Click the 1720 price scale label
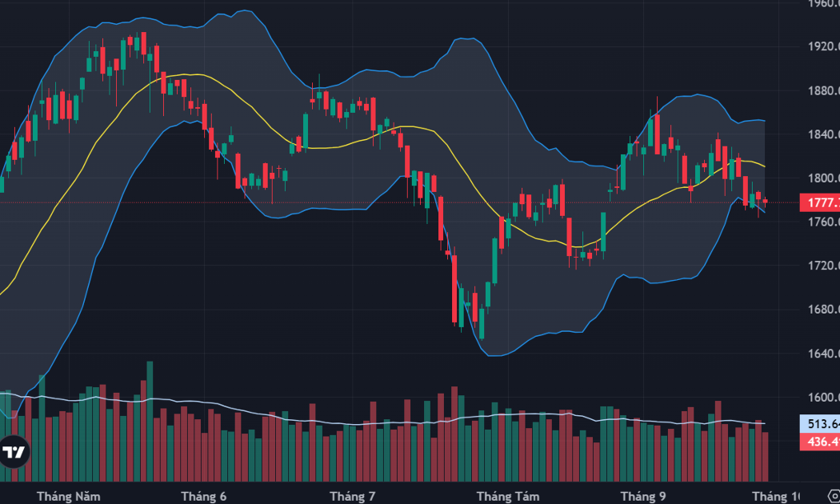Viewport: 840px width, 504px height. pos(823,266)
